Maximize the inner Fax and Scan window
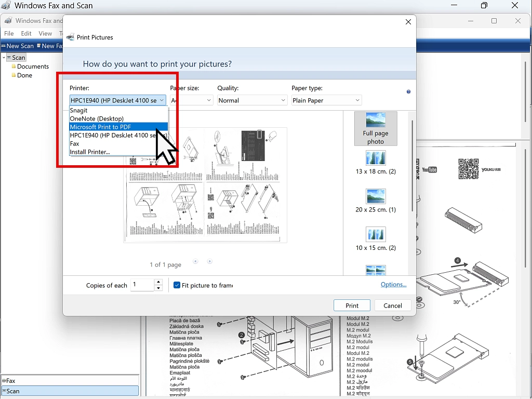This screenshot has width=532, height=399. point(494,21)
